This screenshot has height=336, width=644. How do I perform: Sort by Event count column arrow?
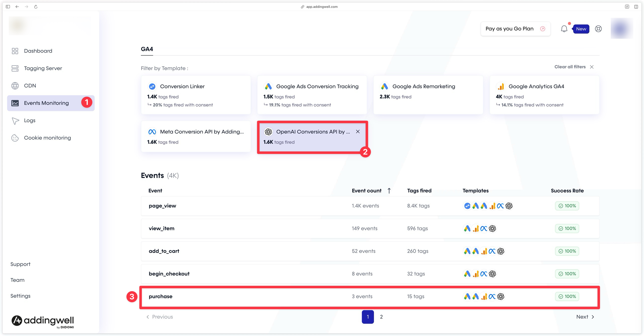(389, 191)
